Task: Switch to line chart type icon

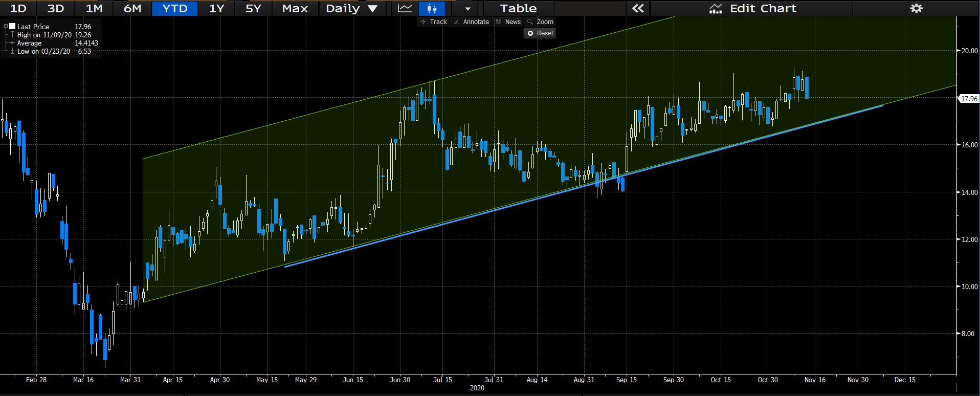Action: [405, 8]
